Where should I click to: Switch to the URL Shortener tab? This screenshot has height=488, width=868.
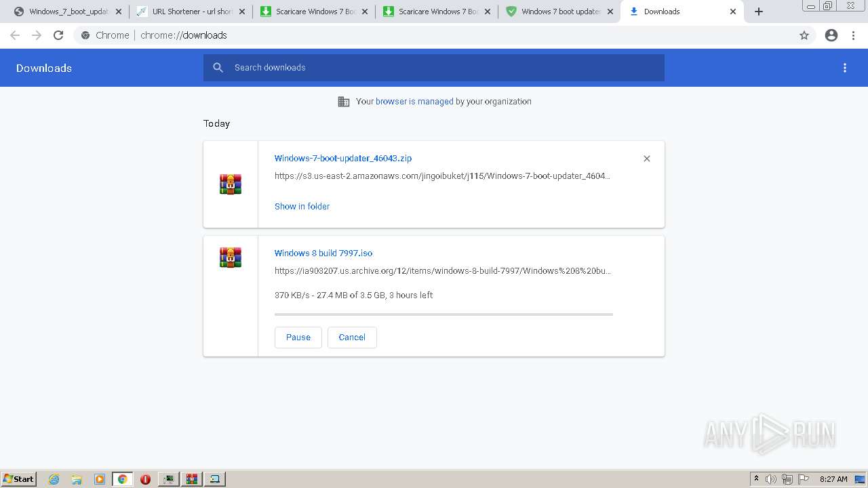192,12
